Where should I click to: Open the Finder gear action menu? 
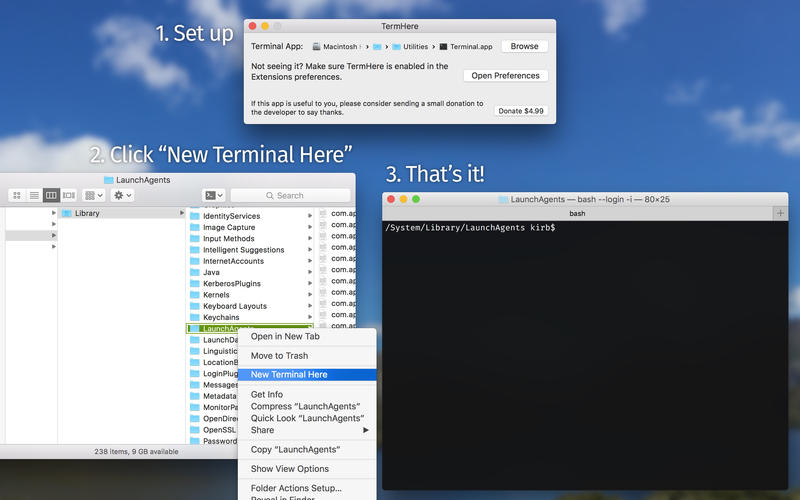pos(122,195)
